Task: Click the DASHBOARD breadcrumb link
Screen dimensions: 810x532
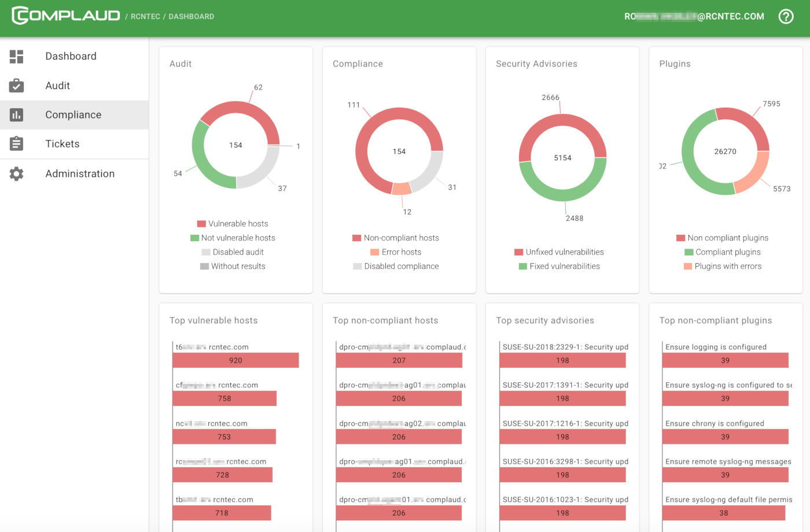Action: point(192,17)
